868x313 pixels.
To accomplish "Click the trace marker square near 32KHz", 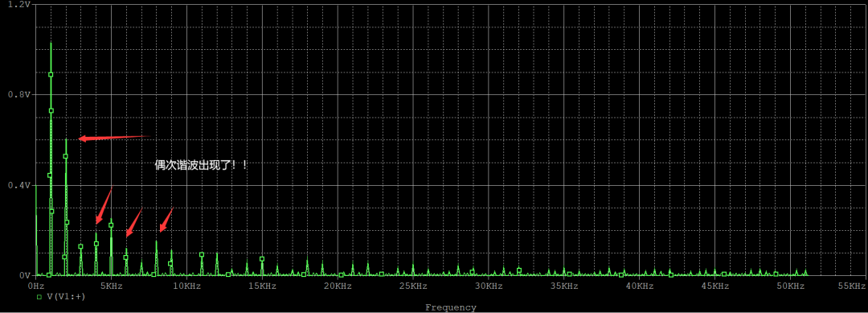I will (518, 270).
